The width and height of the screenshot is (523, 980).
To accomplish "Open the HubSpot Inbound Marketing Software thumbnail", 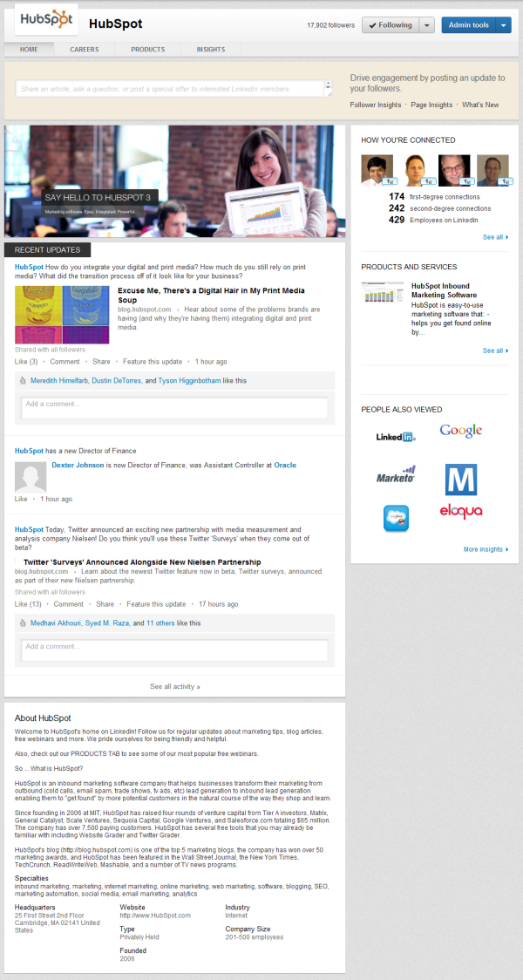I will click(x=383, y=292).
